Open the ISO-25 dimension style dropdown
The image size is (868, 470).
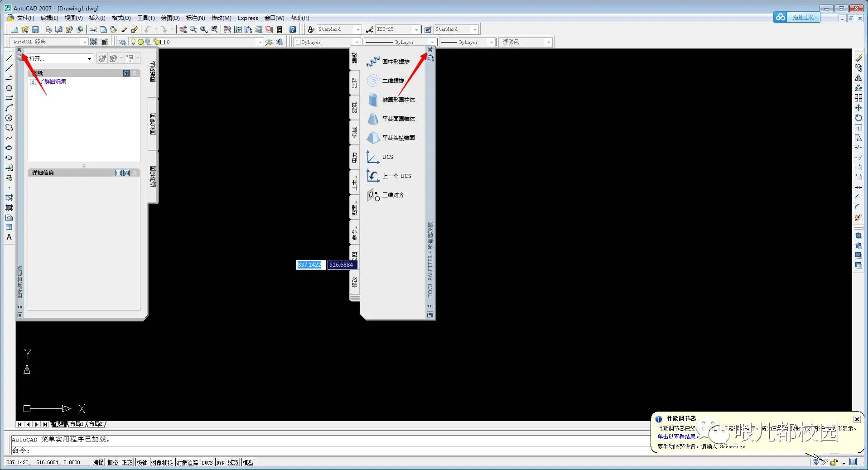[x=416, y=29]
